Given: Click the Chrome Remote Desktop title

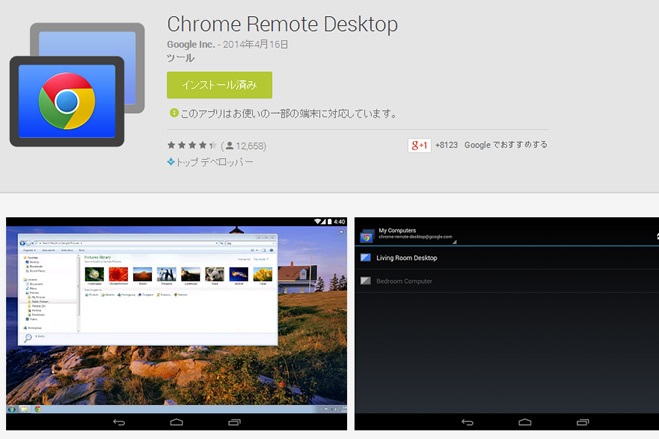Looking at the screenshot, I should pyautogui.click(x=282, y=24).
